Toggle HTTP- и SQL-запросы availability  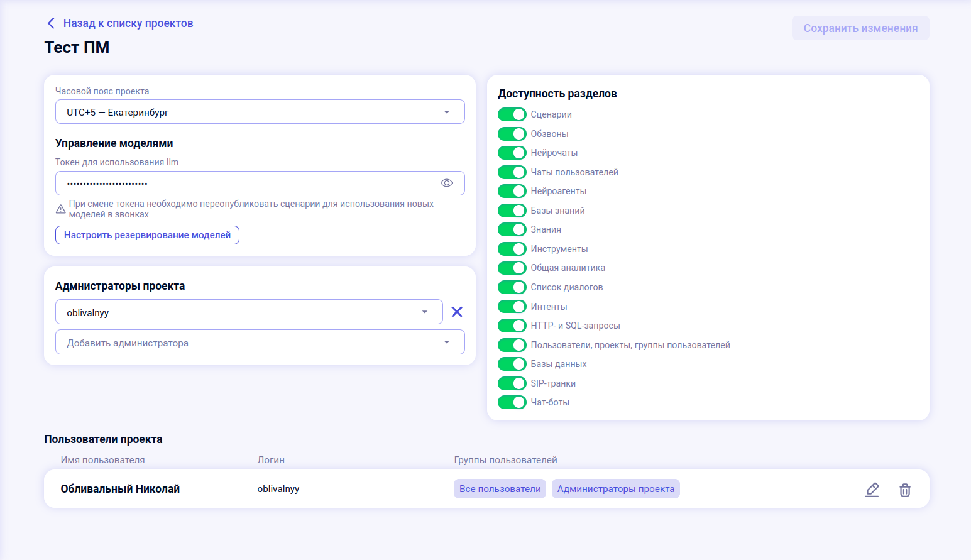(512, 326)
